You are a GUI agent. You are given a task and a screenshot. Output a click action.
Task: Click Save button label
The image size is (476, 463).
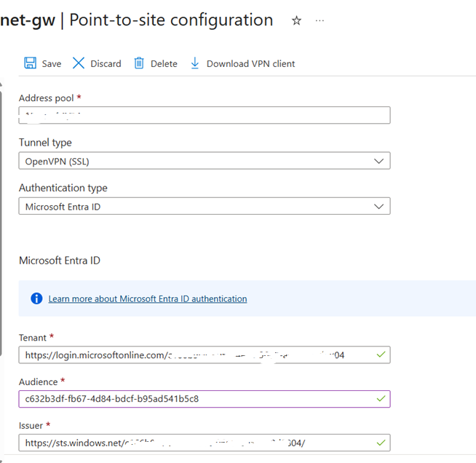click(52, 64)
